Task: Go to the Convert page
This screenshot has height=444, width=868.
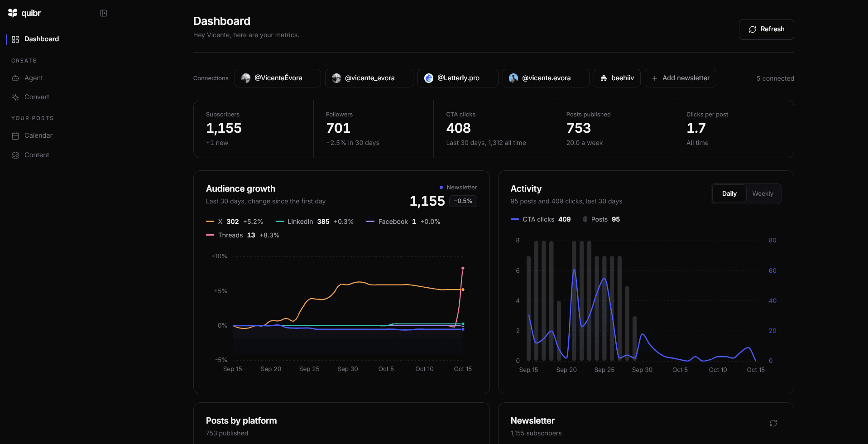Action: 58,97
